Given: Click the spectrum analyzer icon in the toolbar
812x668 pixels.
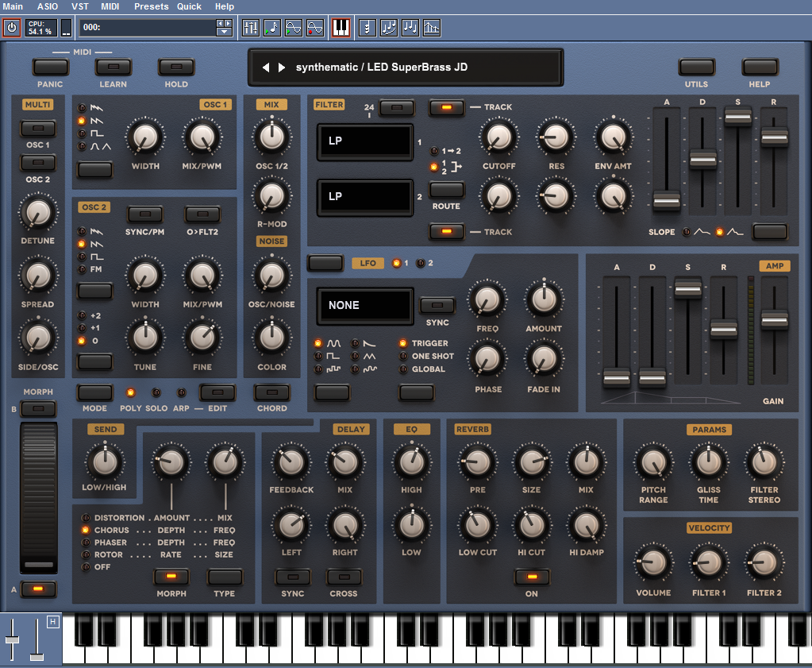Looking at the screenshot, I should point(432,28).
